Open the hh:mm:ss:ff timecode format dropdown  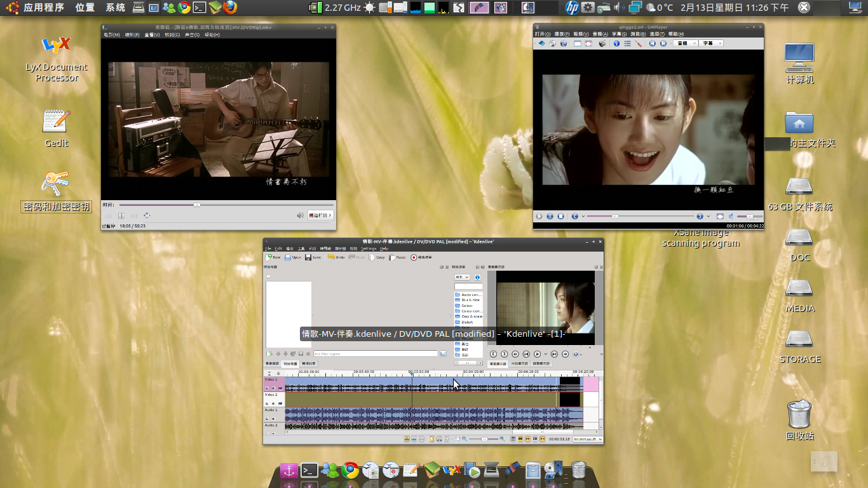pyautogui.click(x=588, y=439)
